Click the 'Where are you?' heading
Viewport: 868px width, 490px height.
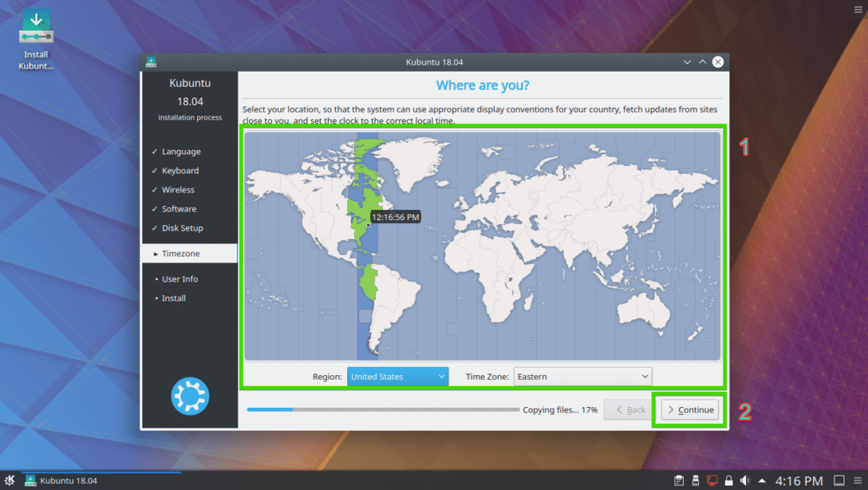point(483,86)
